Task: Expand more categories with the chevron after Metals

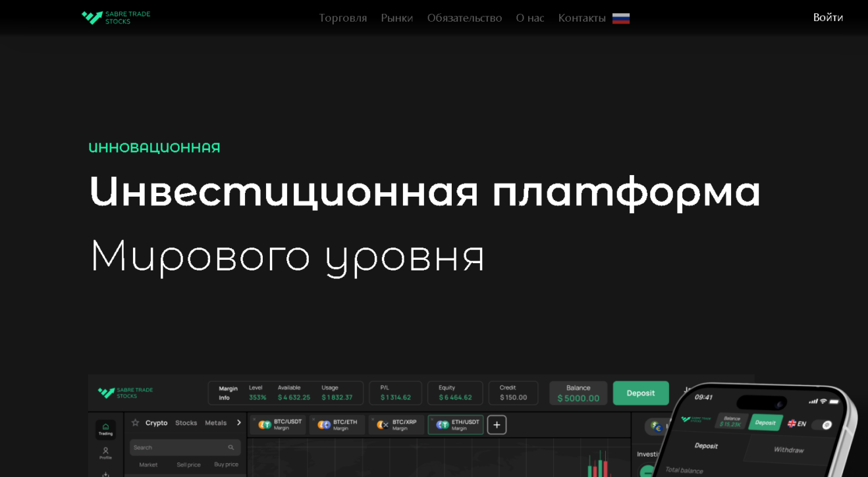Action: coord(238,422)
